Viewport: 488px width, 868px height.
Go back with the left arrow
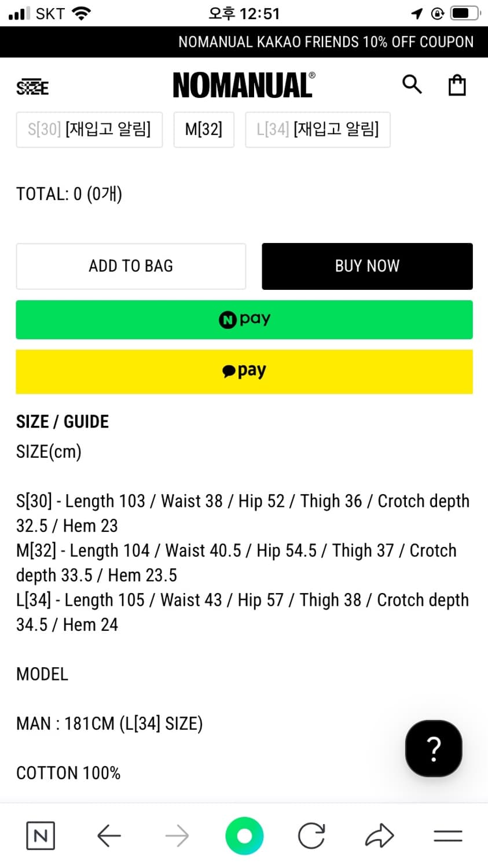[x=109, y=836]
